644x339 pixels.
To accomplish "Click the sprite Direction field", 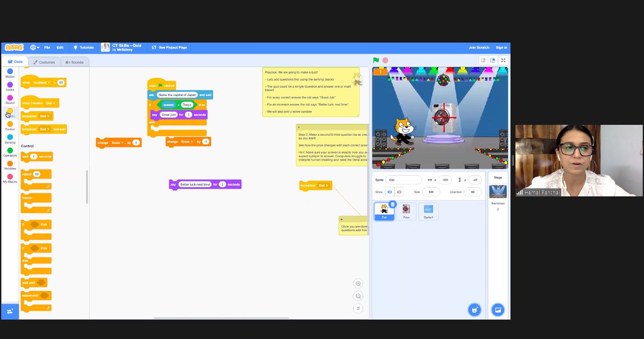I will tap(473, 191).
